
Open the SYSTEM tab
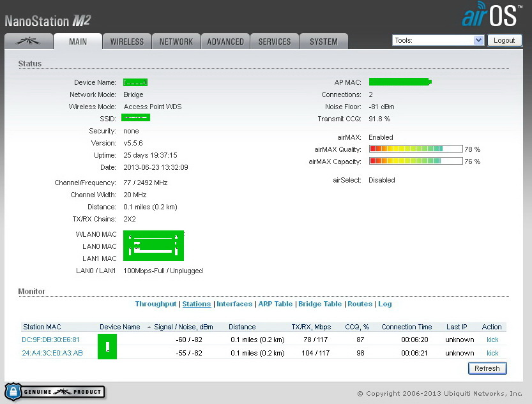(323, 41)
